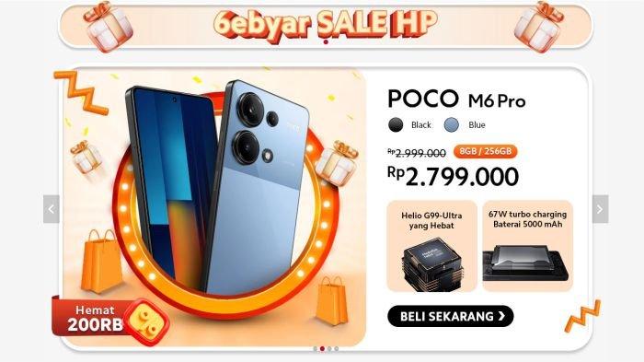Click the gift box left of banner title
Image resolution: width=644 pixels, height=362 pixels.
pos(109,27)
